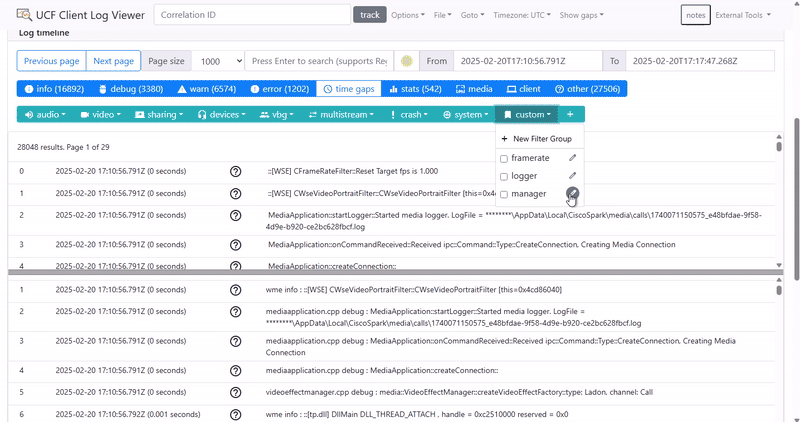Open the File menu
The image size is (800, 422).
point(442,15)
